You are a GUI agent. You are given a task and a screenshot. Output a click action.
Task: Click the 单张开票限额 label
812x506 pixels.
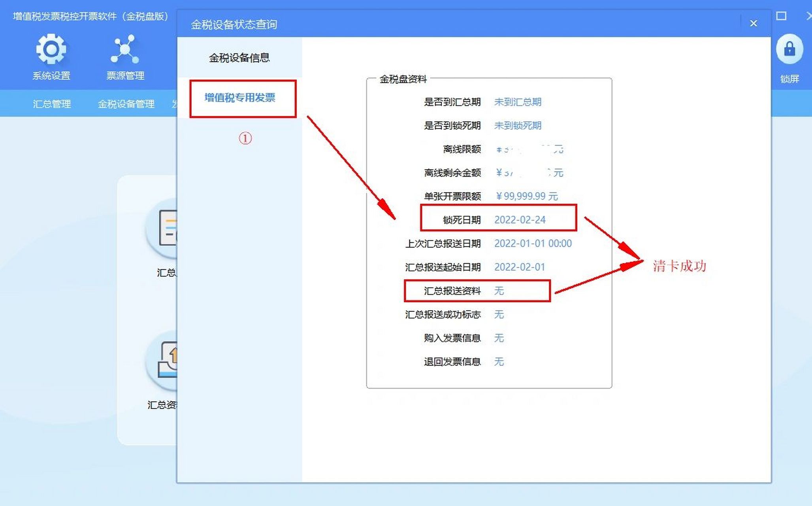[x=452, y=196]
